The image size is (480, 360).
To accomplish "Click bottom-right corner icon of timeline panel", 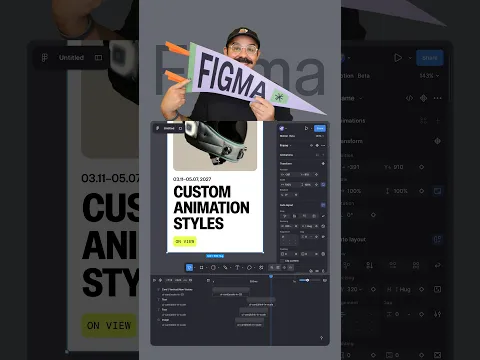I will pyautogui.click(x=321, y=338).
